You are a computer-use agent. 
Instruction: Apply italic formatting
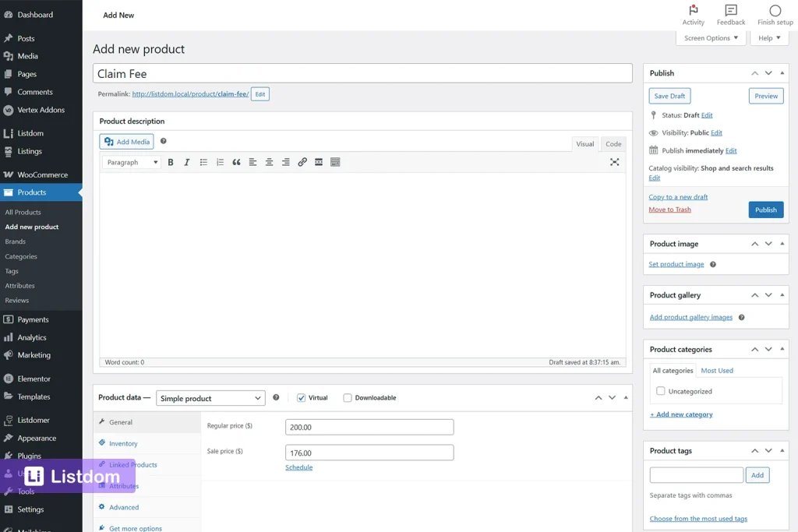187,162
